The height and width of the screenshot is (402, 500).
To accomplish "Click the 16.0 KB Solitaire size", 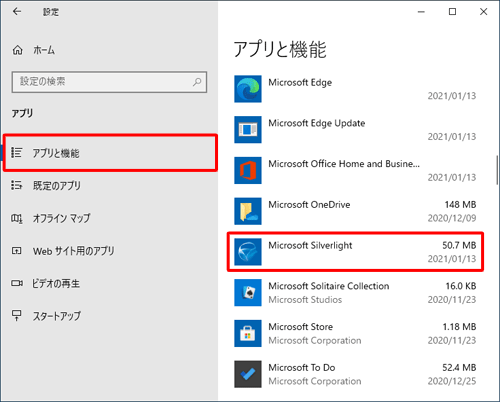I will (x=461, y=286).
